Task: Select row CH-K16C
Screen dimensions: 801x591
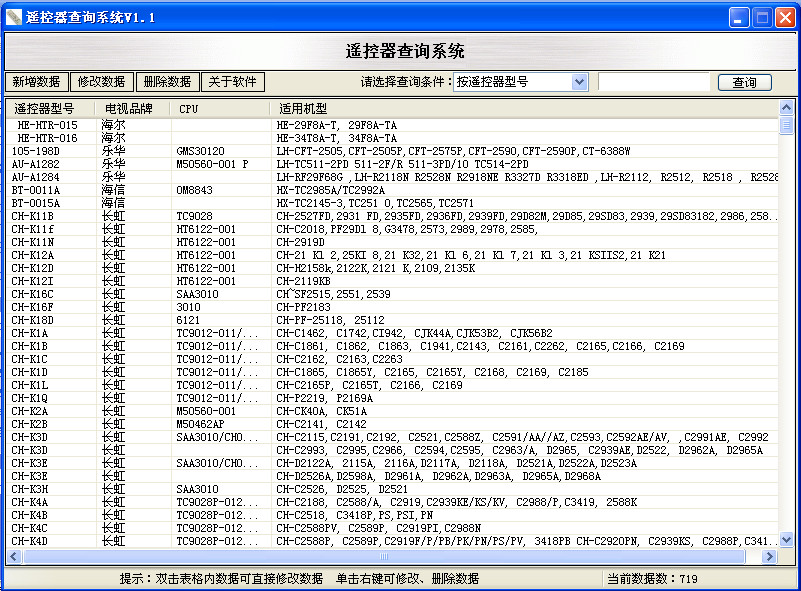Action: point(392,294)
